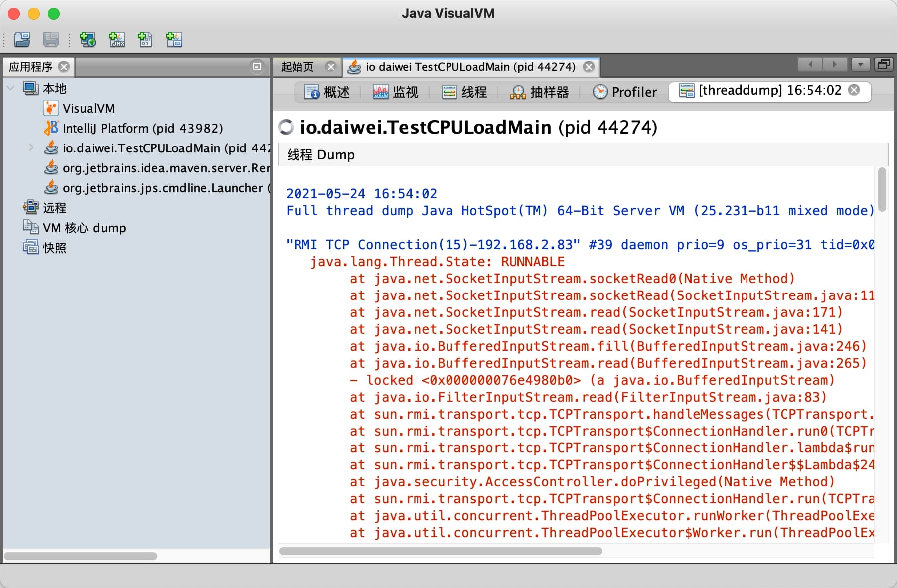Open the Profiler tab
Viewport: 897px width, 588px height.
tap(625, 92)
